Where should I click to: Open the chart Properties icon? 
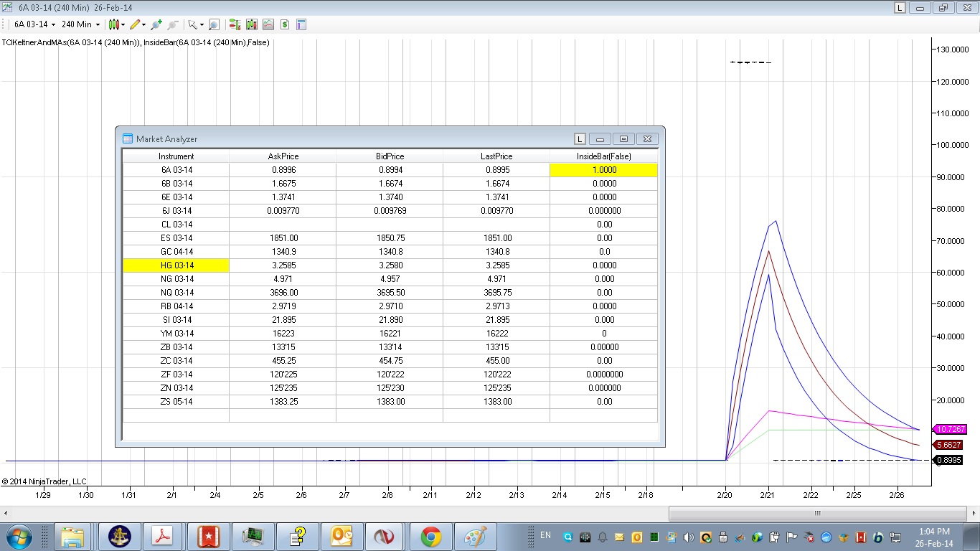click(301, 24)
